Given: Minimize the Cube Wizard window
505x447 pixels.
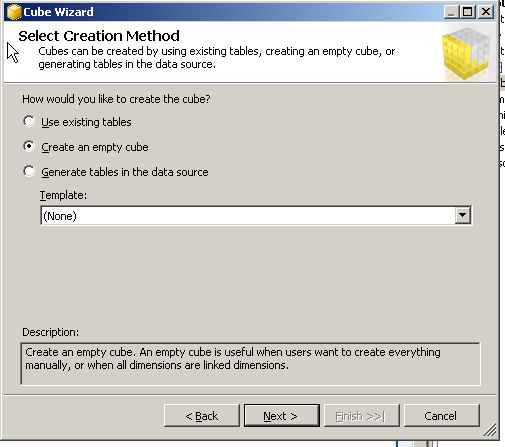Looking at the screenshot, I should click(451, 12).
